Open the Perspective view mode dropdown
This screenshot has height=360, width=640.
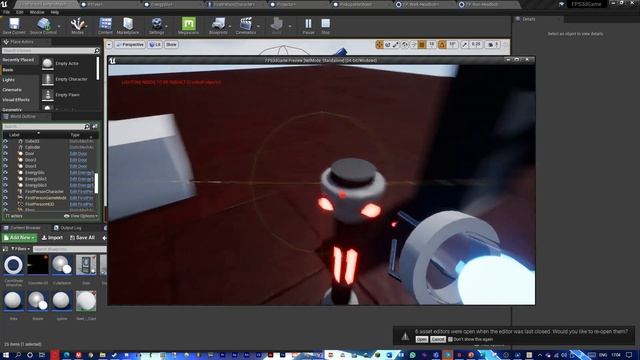(130, 44)
